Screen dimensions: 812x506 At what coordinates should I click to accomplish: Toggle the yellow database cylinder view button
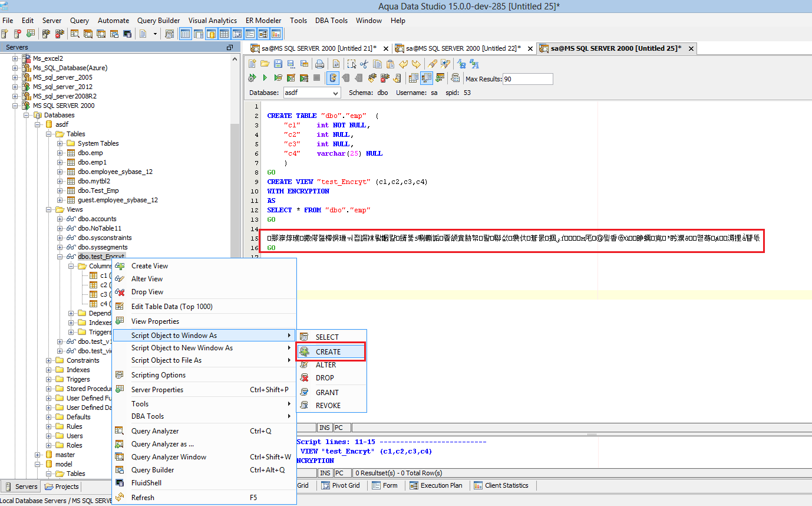click(x=211, y=34)
